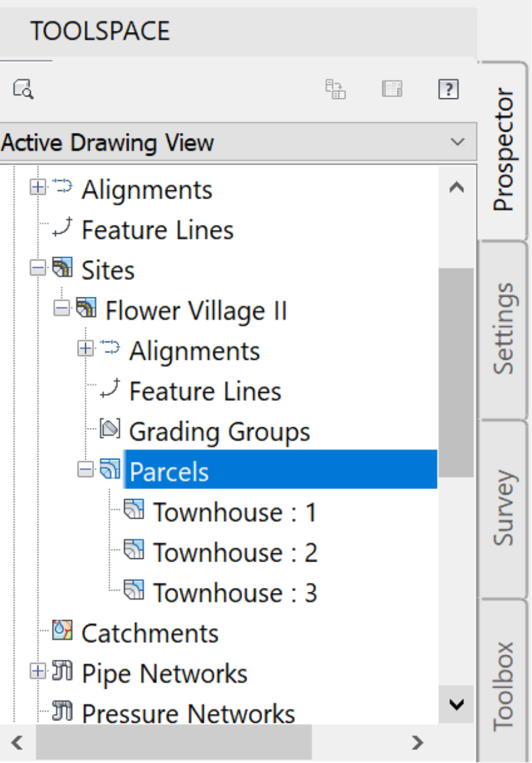The image size is (532, 763).
Task: Click the horizontal scrollbar right arrow
Action: coord(418,742)
